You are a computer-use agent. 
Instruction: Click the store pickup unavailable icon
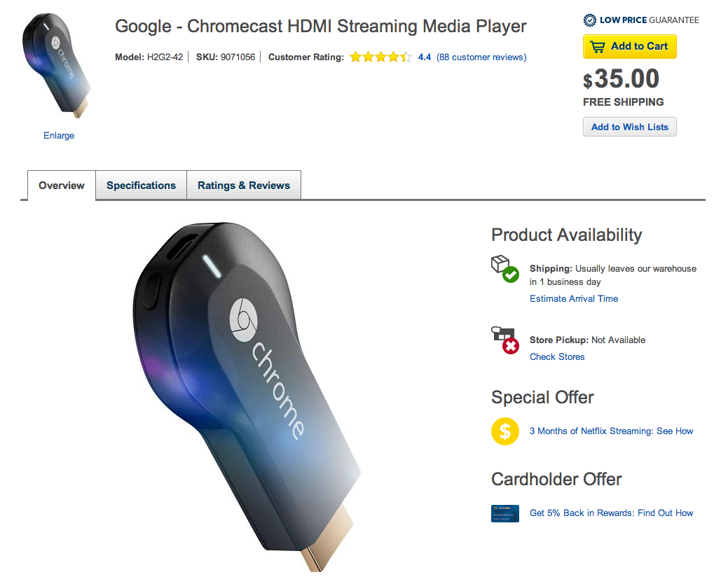(x=504, y=340)
